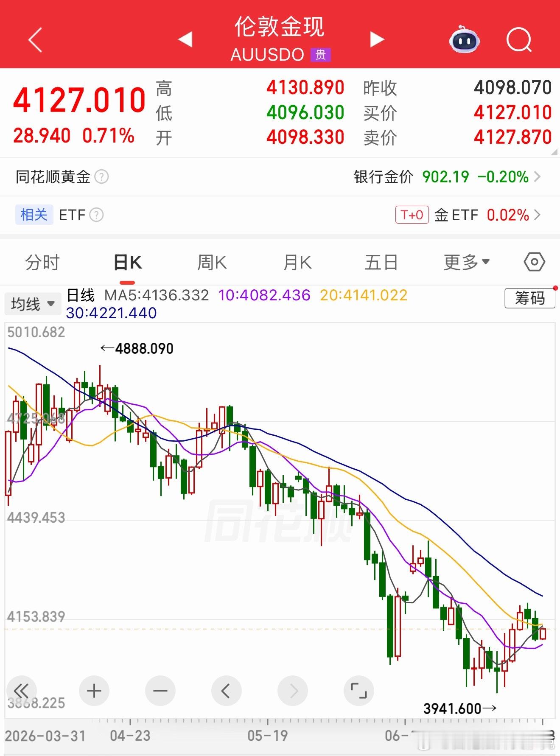This screenshot has height=756, width=560.
Task: Tap open value 4098.330
Action: point(305,137)
